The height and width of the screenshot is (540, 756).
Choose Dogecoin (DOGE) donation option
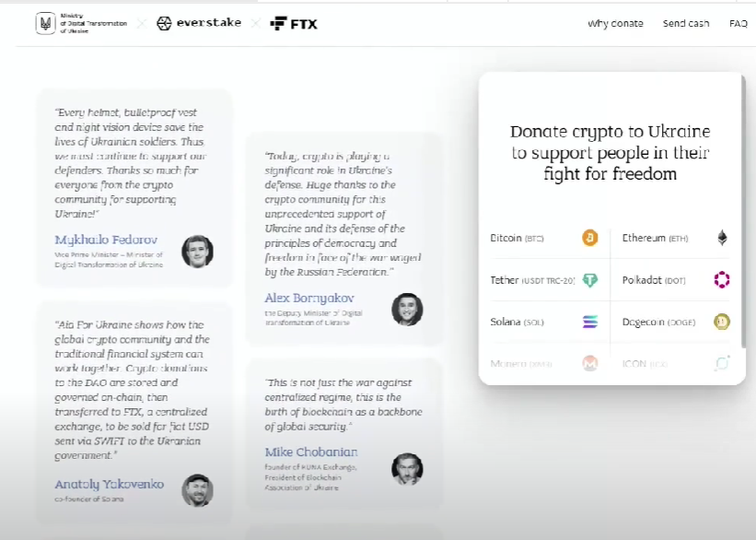pos(676,322)
